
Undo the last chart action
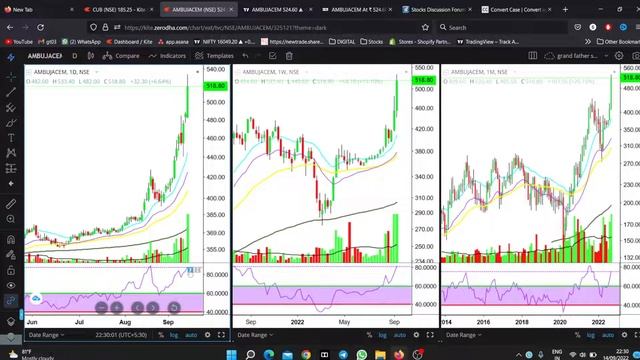245,56
